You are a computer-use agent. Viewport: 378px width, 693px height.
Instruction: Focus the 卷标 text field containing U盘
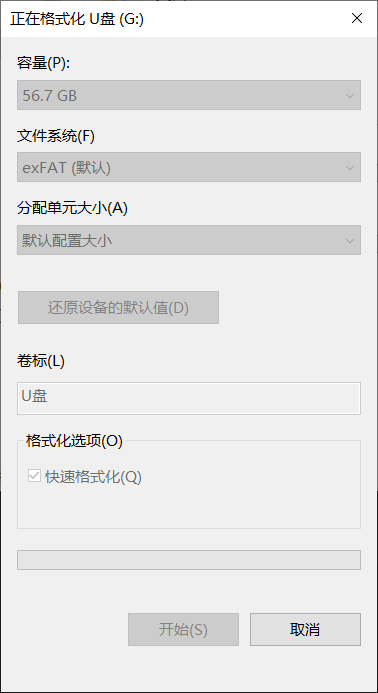[x=189, y=398]
